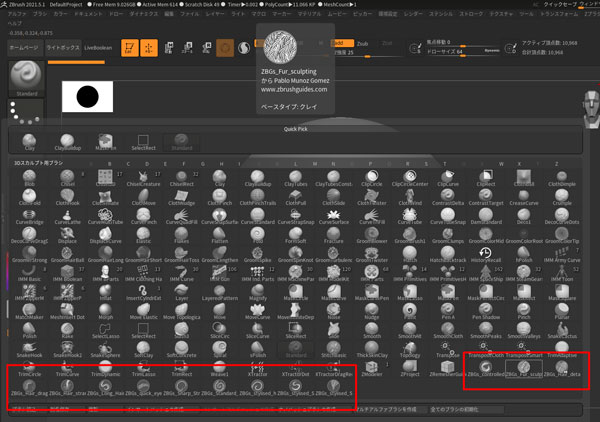
Task: Pick the SnakeCactus brush
Action: click(562, 331)
